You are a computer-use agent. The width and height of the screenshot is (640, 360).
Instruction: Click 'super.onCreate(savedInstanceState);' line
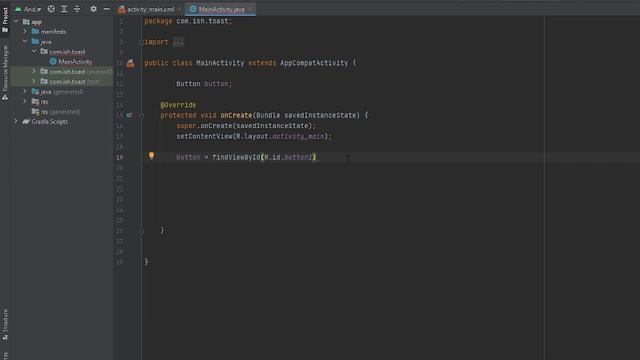246,126
